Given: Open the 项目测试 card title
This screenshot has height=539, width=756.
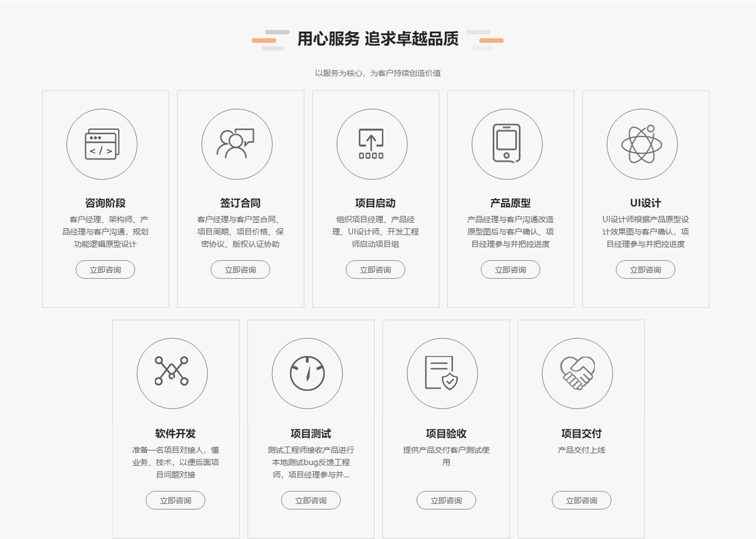Looking at the screenshot, I should (x=311, y=434).
